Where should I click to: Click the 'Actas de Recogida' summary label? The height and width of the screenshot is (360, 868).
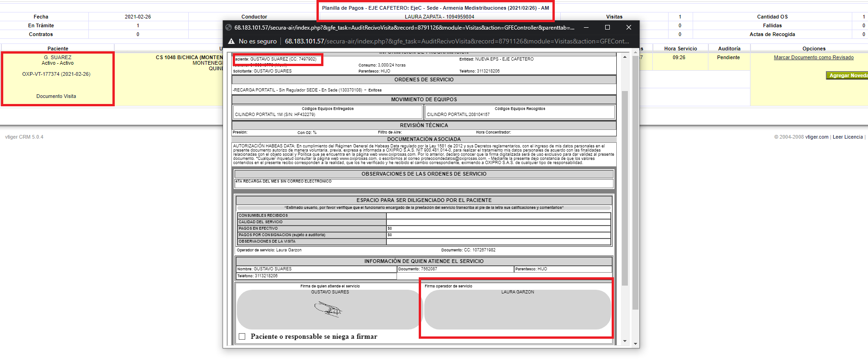point(772,34)
